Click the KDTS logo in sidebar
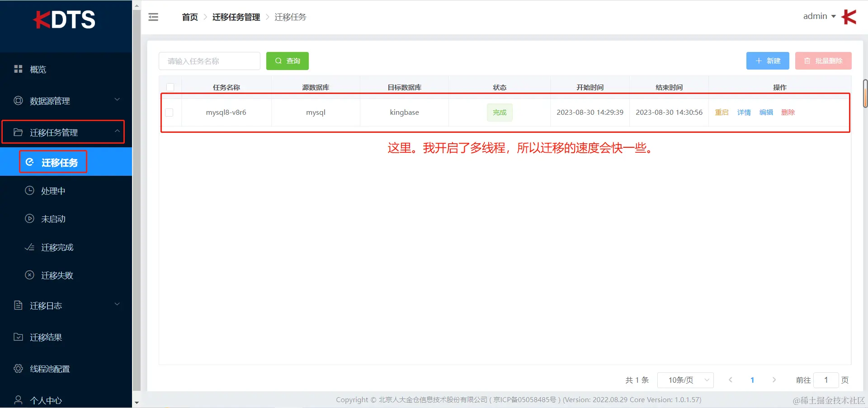The width and height of the screenshot is (868, 408). click(x=64, y=19)
